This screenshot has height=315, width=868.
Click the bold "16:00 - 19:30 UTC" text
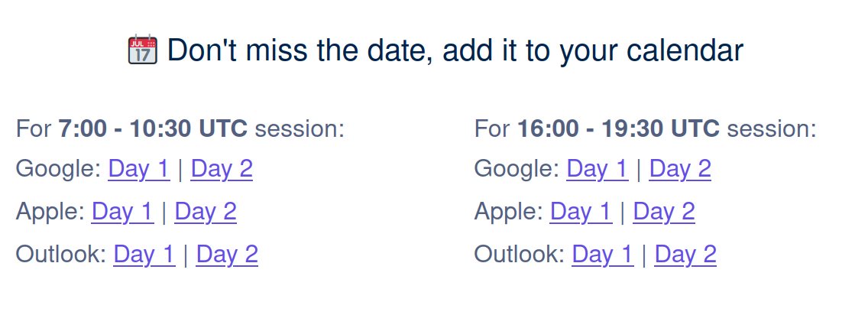618,128
